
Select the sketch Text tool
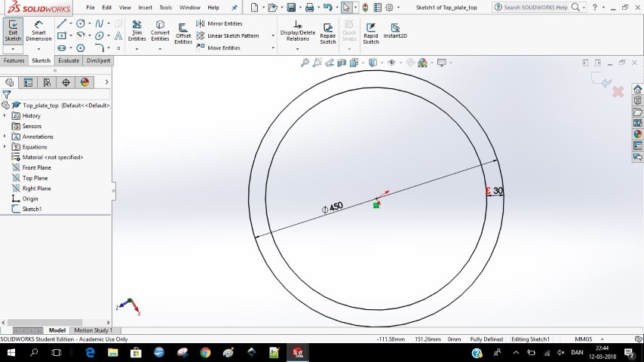pyautogui.click(x=118, y=35)
